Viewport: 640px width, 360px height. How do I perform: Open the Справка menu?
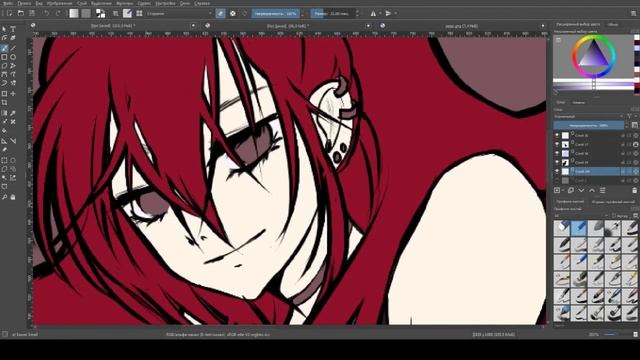click(202, 3)
